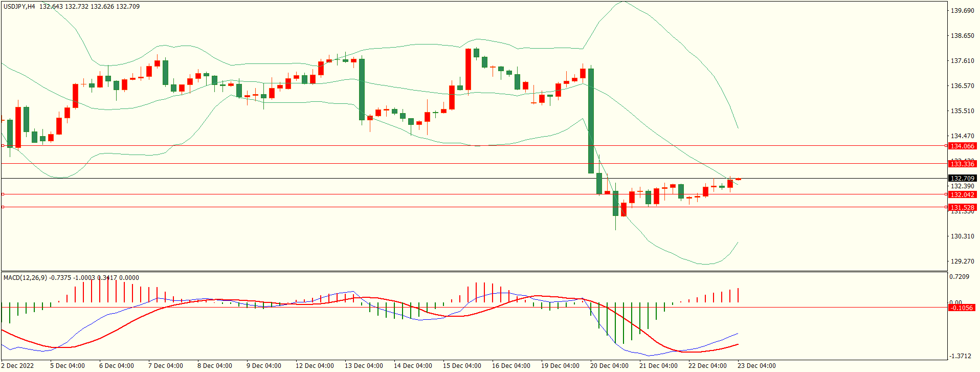The width and height of the screenshot is (980, 372).
Task: Click the 20 Dec 04:00 date label
Action: [609, 366]
